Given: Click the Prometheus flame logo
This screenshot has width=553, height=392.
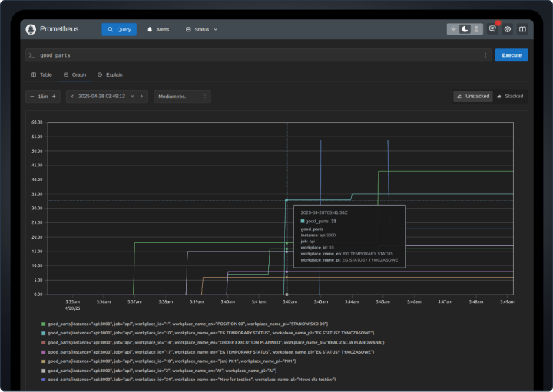Looking at the screenshot, I should [31, 29].
